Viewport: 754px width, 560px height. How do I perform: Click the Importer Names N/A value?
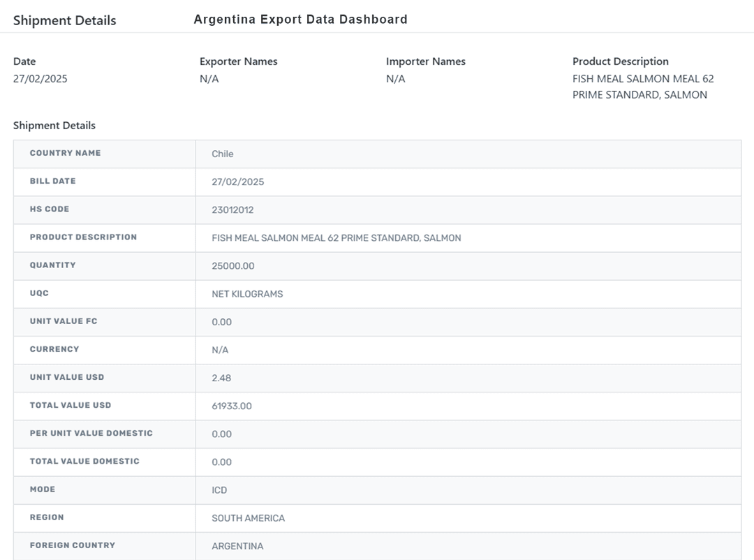pyautogui.click(x=395, y=79)
